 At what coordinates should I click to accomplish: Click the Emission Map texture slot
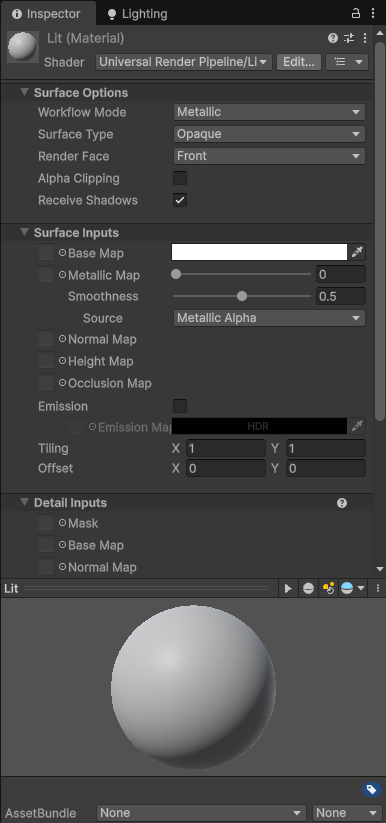click(76, 426)
